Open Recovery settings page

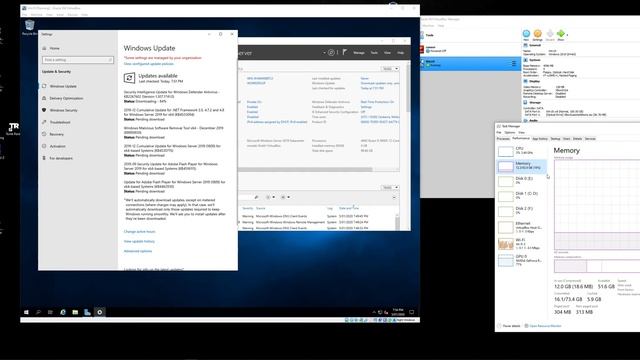[x=56, y=134]
